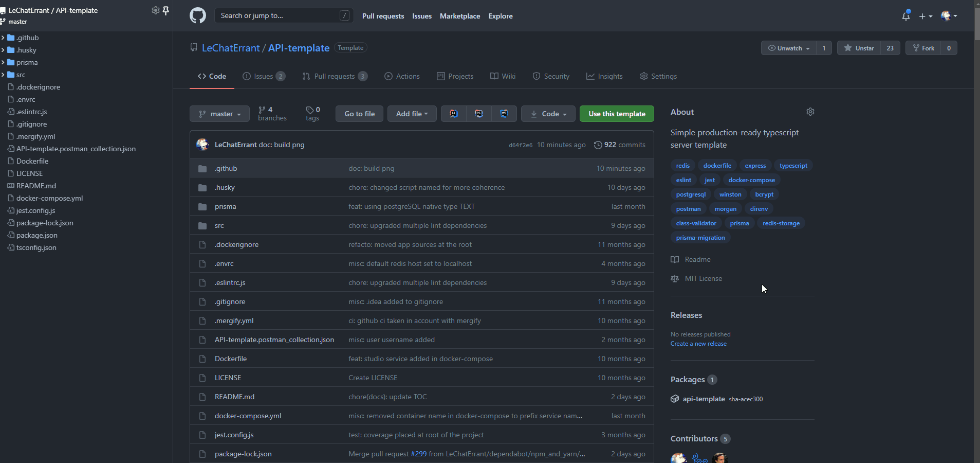The image size is (980, 463).
Task: Click the first contributor avatar
Action: click(x=679, y=458)
